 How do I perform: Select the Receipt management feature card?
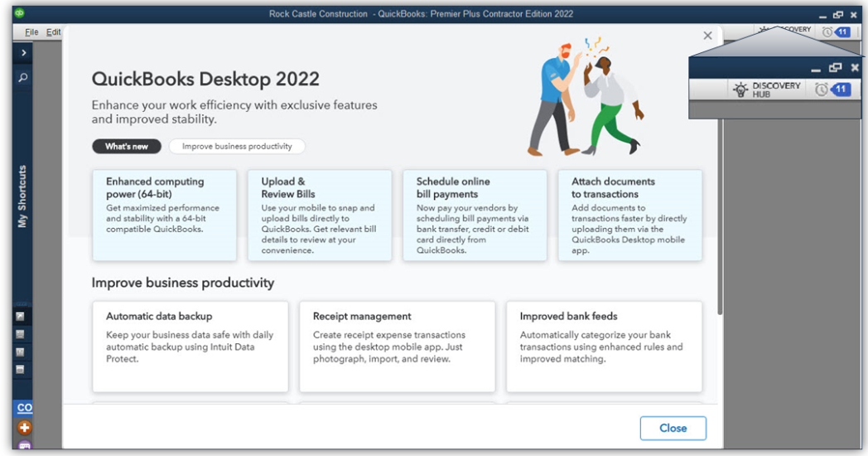pyautogui.click(x=397, y=347)
